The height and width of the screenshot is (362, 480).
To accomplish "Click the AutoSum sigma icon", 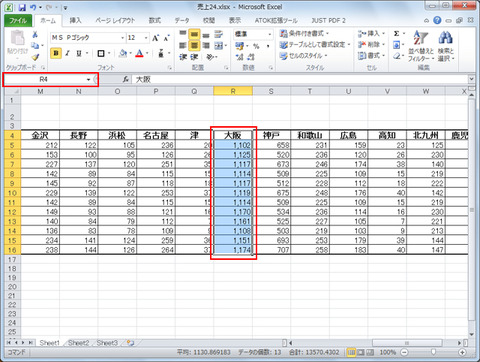I will point(396,34).
